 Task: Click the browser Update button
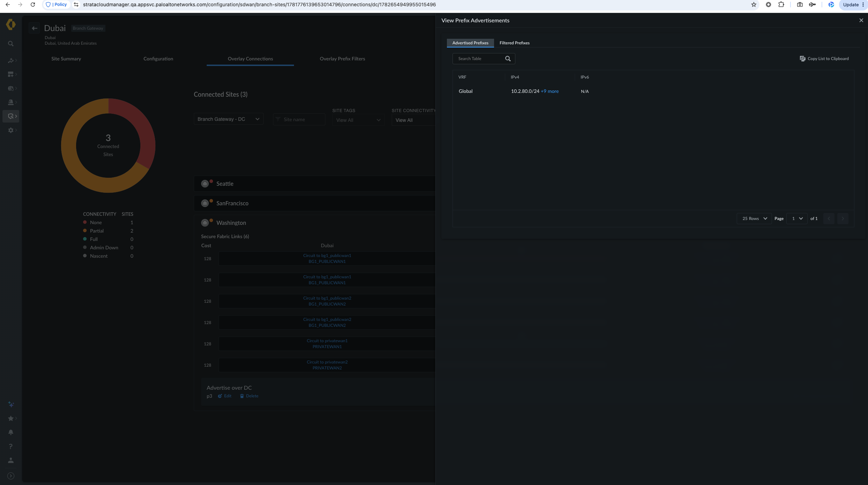click(x=853, y=5)
